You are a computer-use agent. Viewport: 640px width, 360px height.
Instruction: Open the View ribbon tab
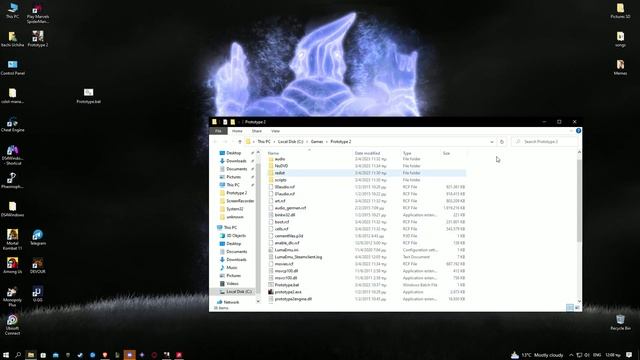[x=276, y=131]
